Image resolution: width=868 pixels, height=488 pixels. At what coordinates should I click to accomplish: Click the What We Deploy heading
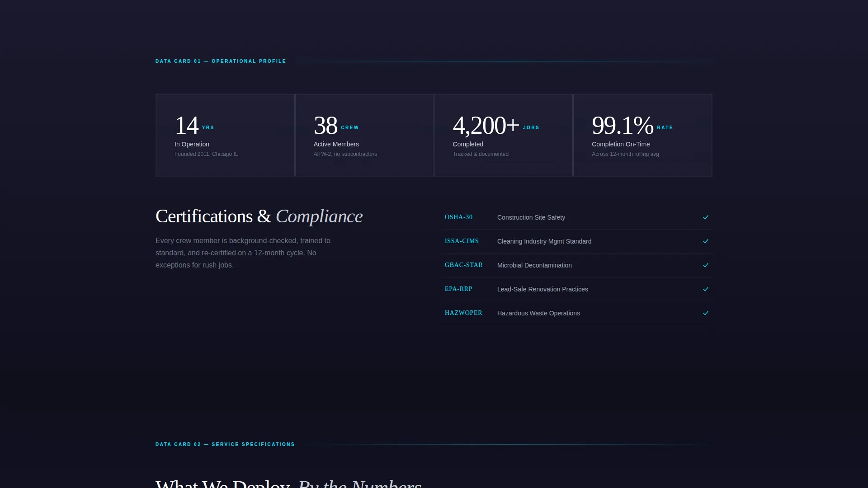[x=288, y=483]
